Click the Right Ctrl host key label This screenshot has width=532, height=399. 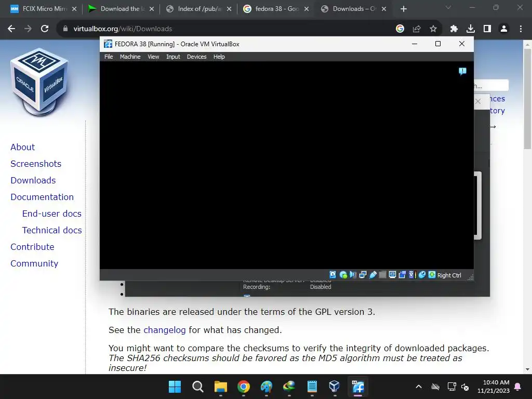click(449, 275)
